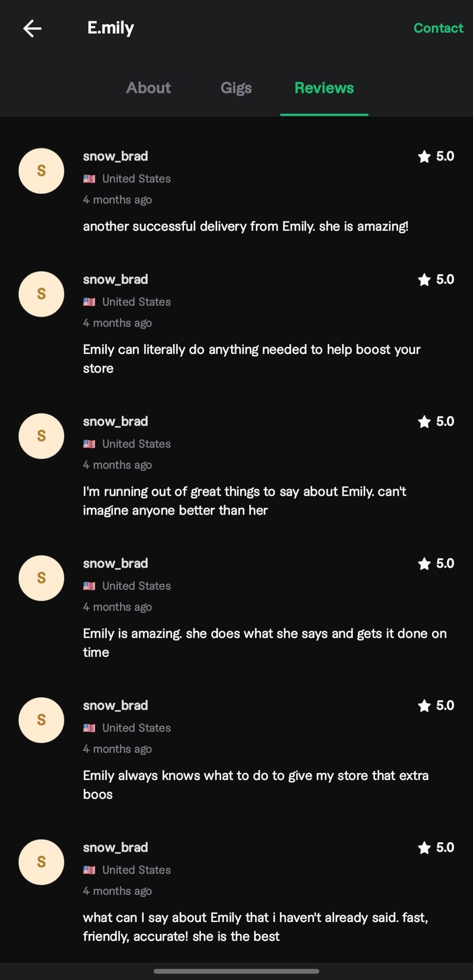
Task: Click the US flag on the last visible review
Action: pyautogui.click(x=89, y=869)
